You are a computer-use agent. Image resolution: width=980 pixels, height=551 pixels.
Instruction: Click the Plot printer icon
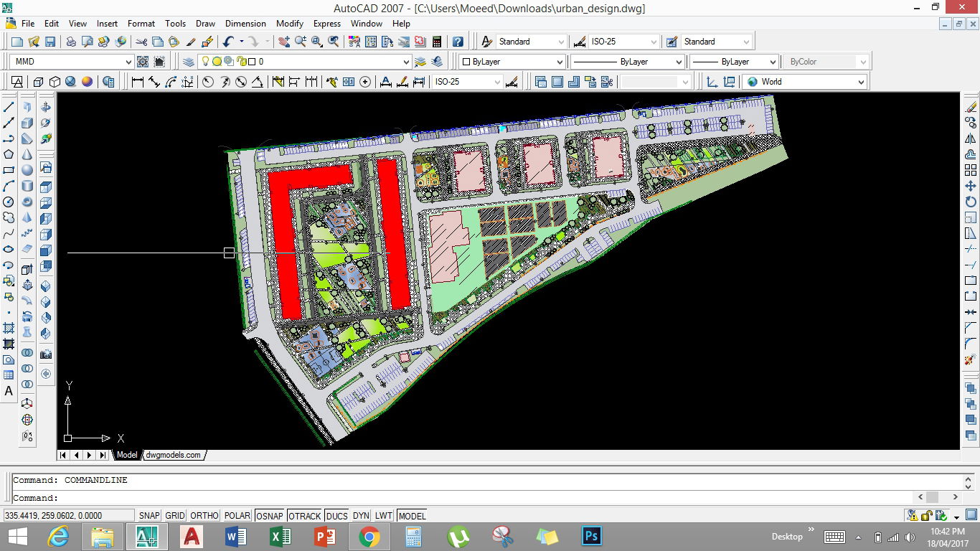[69, 41]
